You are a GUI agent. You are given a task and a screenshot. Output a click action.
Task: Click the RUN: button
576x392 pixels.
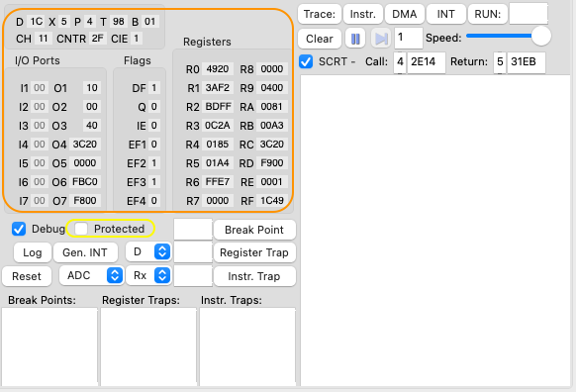(x=488, y=14)
